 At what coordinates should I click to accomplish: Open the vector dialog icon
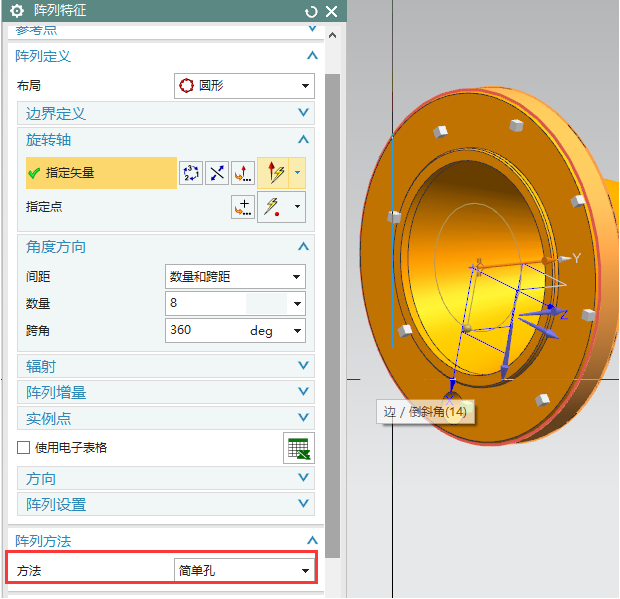(x=242, y=173)
